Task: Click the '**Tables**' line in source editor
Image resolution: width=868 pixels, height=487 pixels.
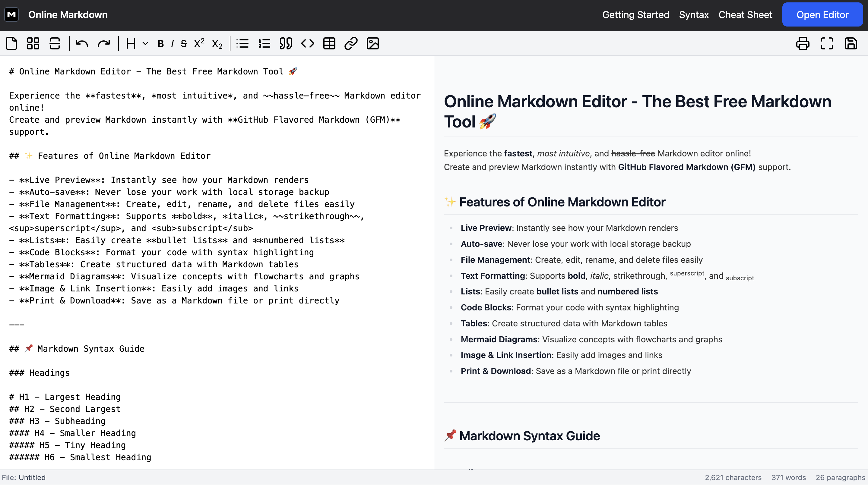Action: pos(154,265)
